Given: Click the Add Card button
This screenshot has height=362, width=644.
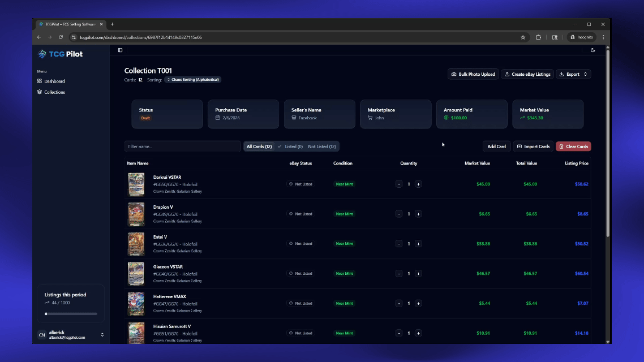Looking at the screenshot, I should click(x=496, y=146).
